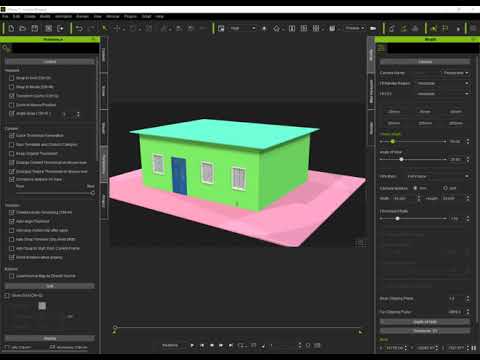Toggle the Transform Gizmo checkbox
The width and height of the screenshot is (480, 360).
(12, 96)
